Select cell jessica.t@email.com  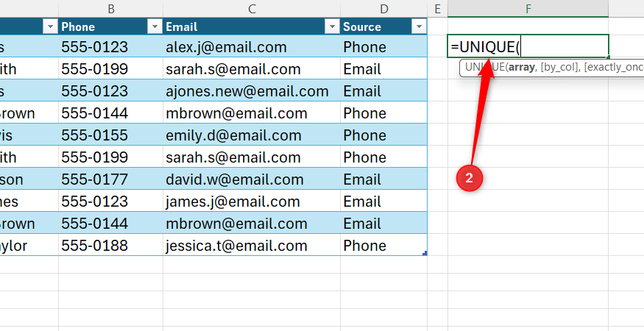252,245
